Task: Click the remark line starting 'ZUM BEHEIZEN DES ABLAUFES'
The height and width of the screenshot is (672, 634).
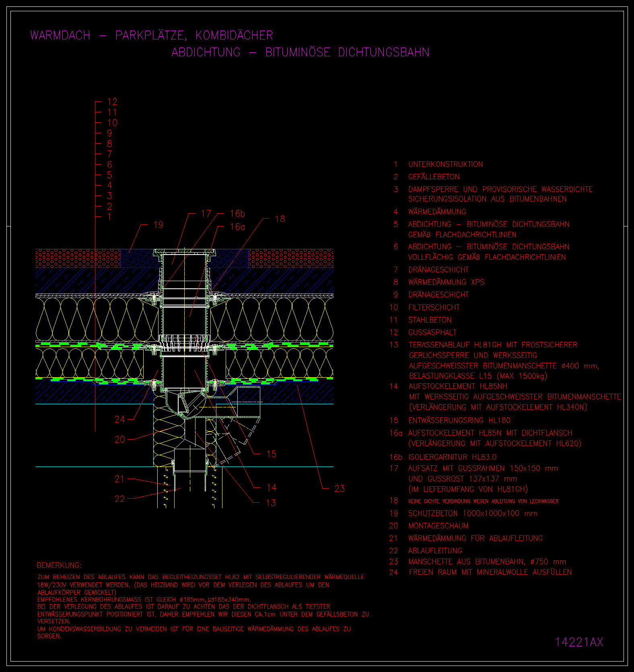Action: [201, 577]
